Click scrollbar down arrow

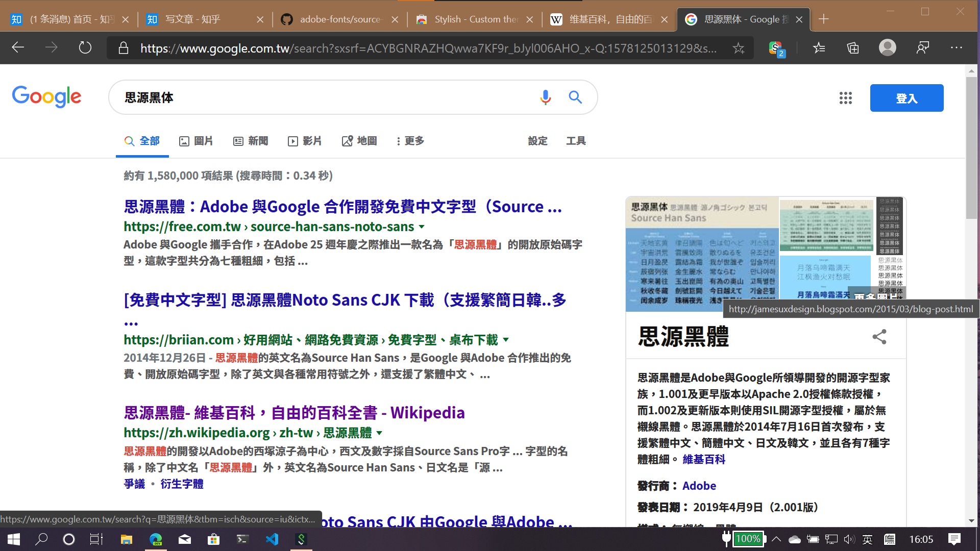point(971,521)
